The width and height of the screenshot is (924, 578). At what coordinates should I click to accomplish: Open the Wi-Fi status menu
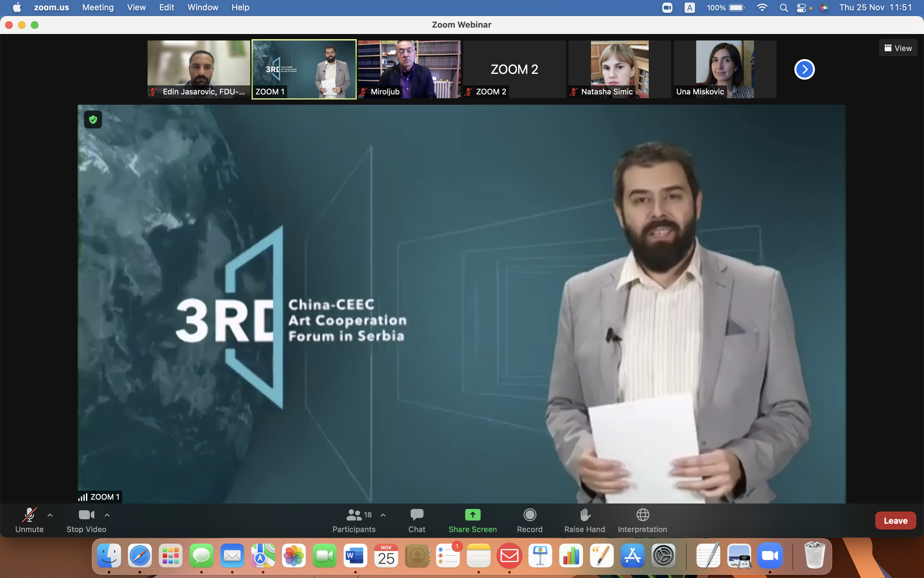tap(762, 8)
